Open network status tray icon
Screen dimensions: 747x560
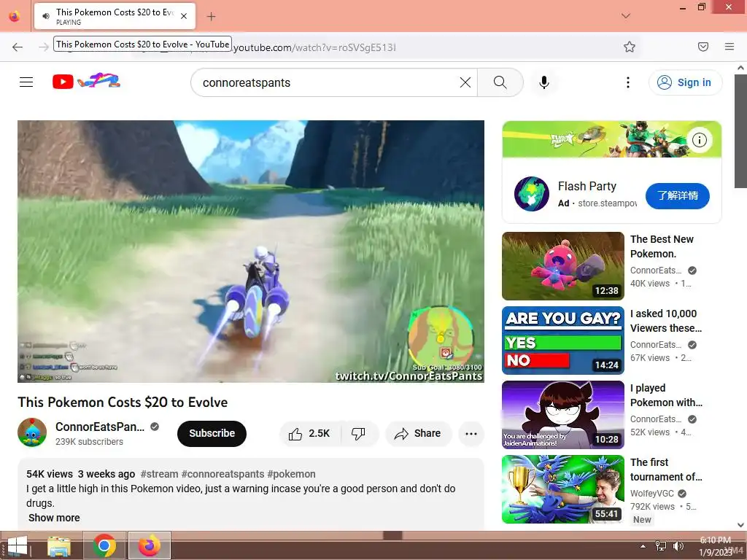coord(661,546)
